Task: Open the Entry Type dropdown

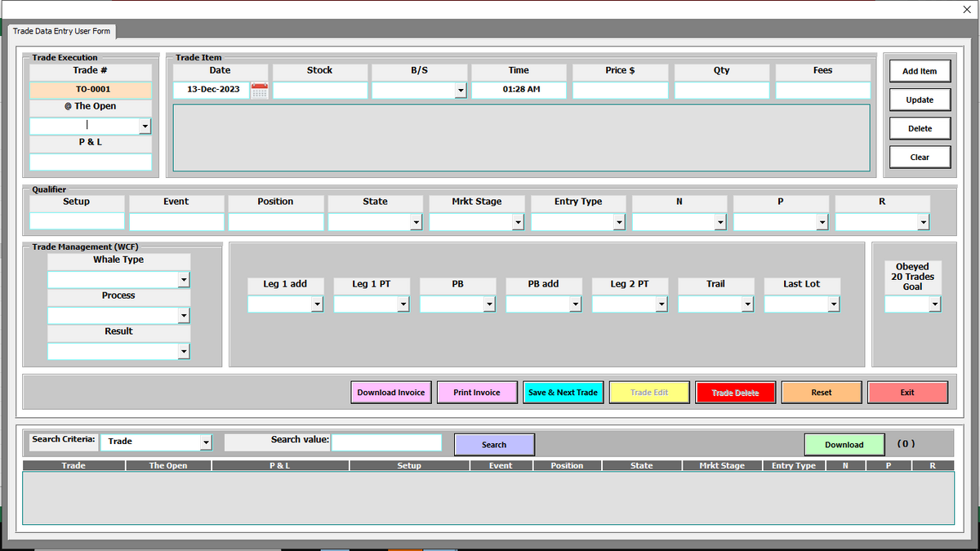Action: 619,222
